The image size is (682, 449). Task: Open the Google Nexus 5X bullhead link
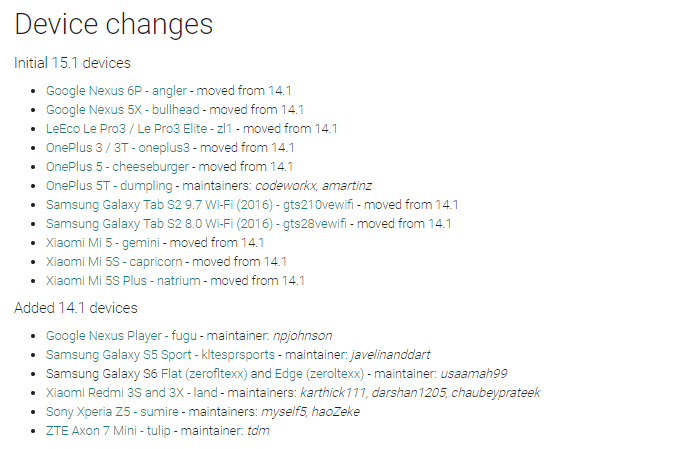[x=123, y=110]
